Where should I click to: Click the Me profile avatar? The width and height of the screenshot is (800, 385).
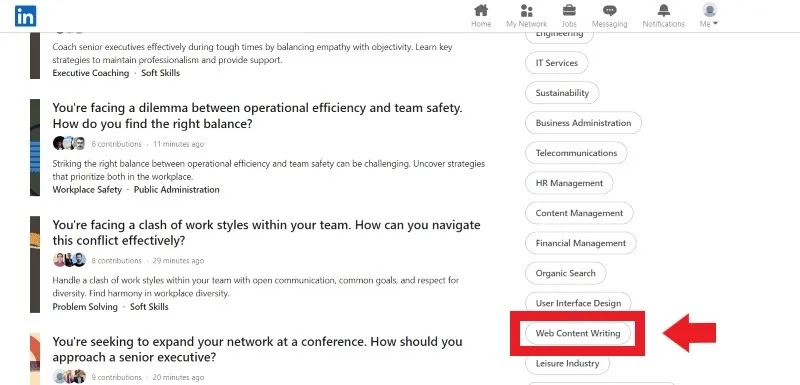point(709,10)
